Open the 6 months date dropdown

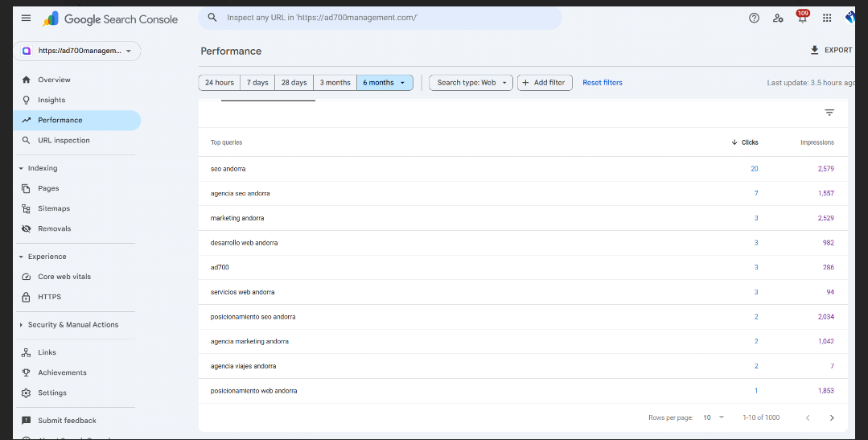(385, 83)
